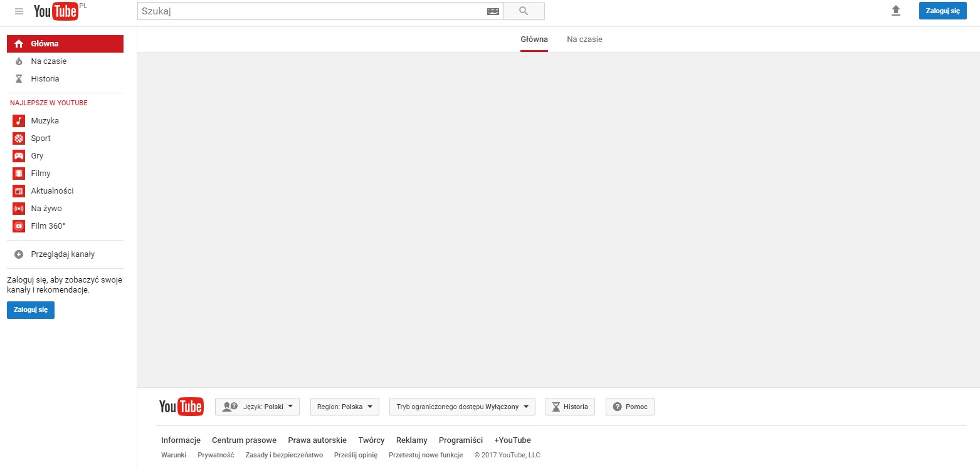Click the upload arrow icon
980x468 pixels.
click(896, 11)
